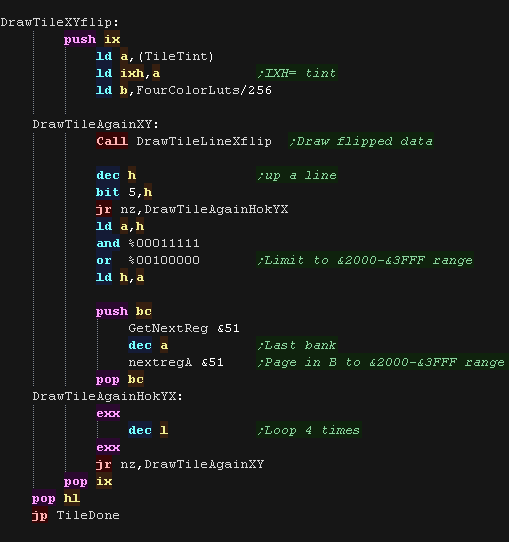Click the Loop 4 times comment
The height and width of the screenshot is (542, 509).
309,431
